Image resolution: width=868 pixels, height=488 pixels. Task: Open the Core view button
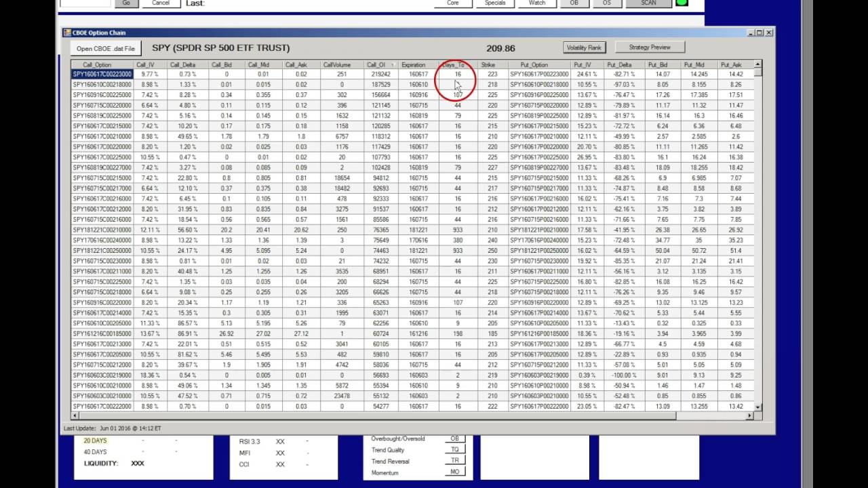[453, 3]
